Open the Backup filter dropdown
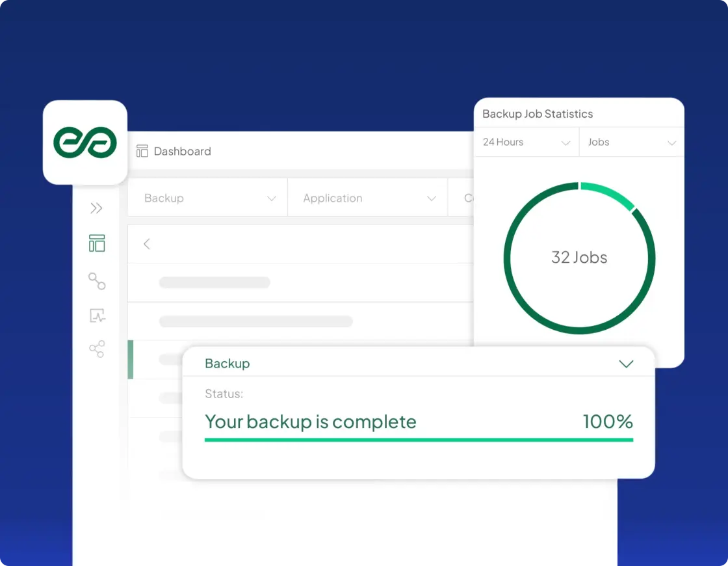Viewport: 728px width, 566px height. (x=207, y=198)
